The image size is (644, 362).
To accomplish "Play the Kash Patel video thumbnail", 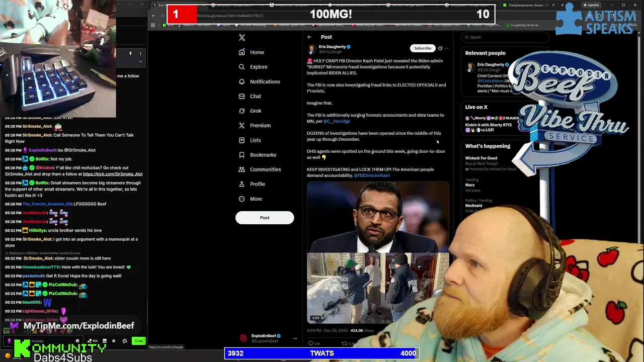I will click(x=378, y=252).
